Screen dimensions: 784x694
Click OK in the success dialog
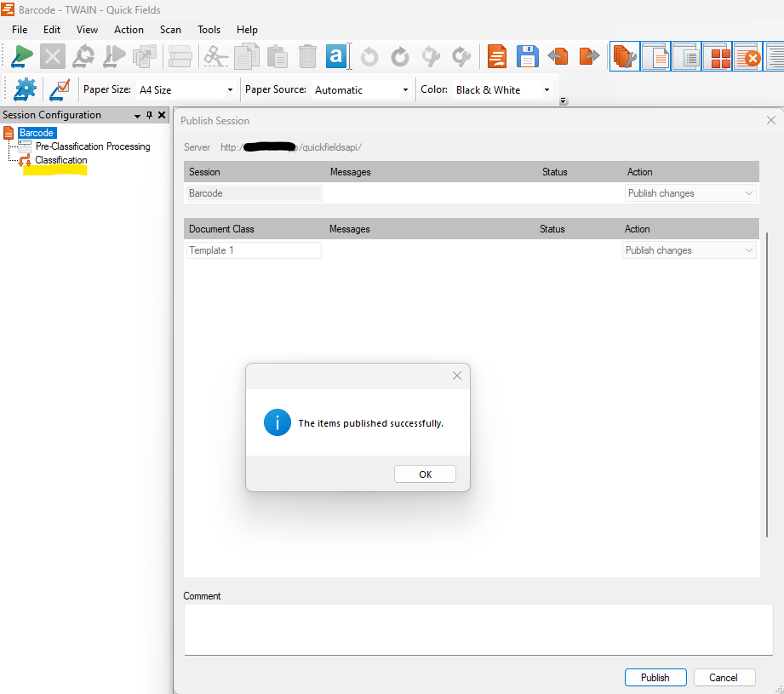425,474
